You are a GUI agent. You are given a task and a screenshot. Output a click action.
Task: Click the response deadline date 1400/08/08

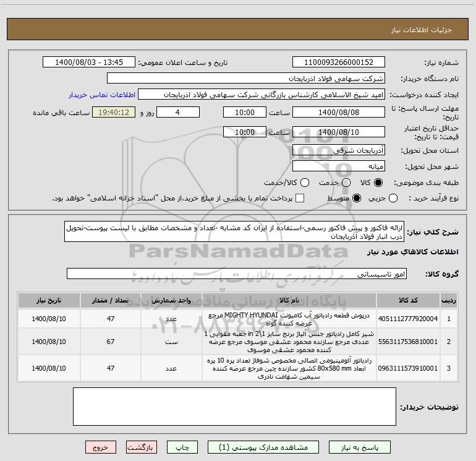pos(339,112)
